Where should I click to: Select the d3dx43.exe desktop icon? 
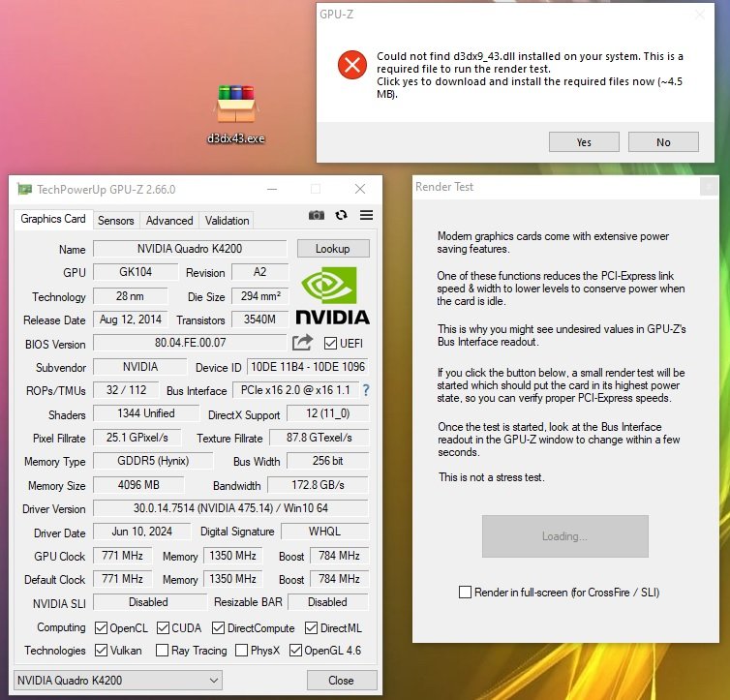(x=236, y=113)
